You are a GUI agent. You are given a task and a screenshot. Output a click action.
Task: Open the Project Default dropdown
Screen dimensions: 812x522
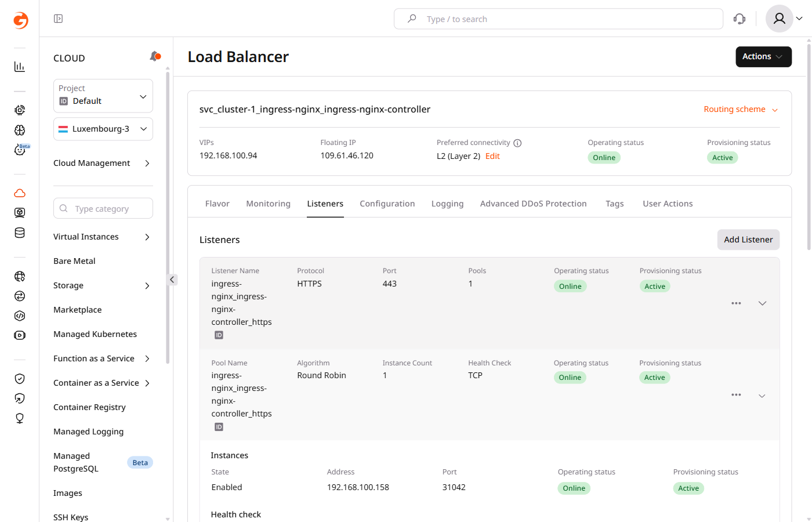click(103, 96)
